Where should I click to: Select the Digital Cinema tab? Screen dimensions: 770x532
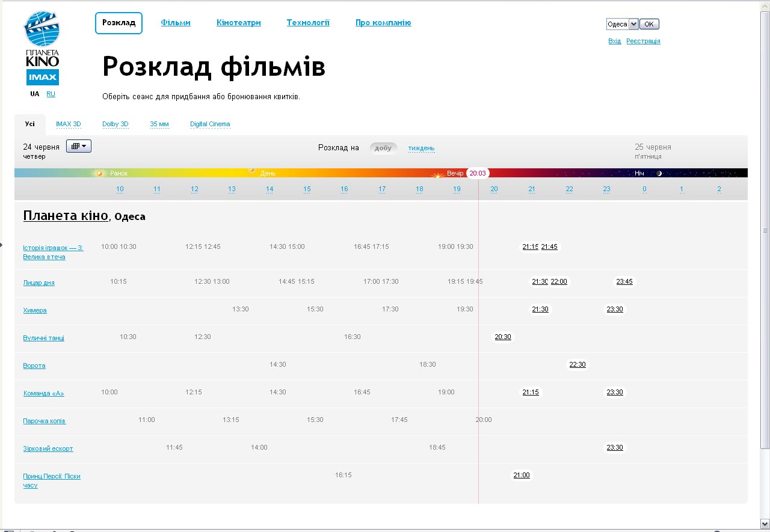click(210, 124)
